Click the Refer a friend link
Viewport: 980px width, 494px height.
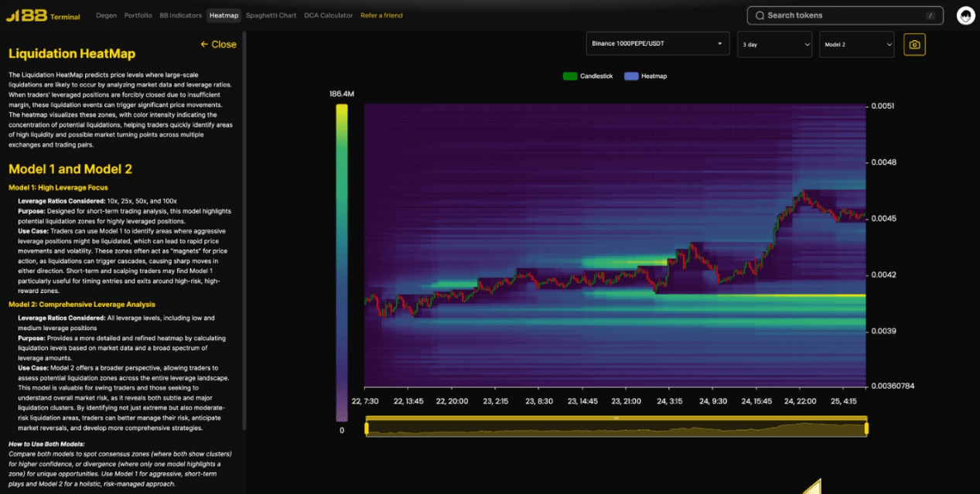tap(381, 15)
